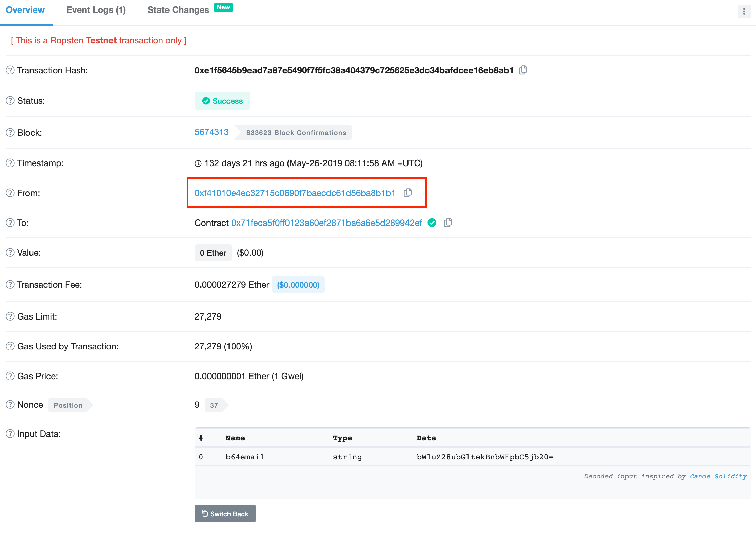Image resolution: width=756 pixels, height=540 pixels.
Task: Click the Transaction Hash help icon
Action: coord(10,70)
